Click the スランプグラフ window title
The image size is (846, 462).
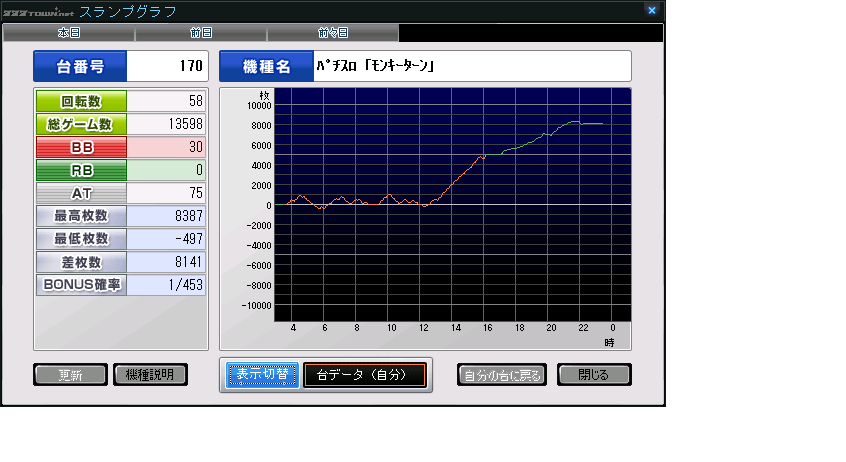pyautogui.click(x=128, y=11)
